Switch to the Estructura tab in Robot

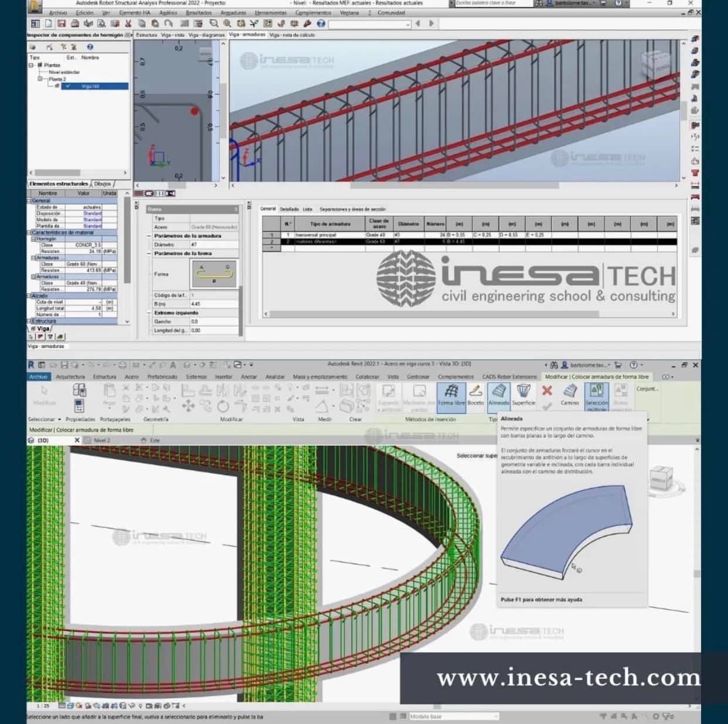click(147, 35)
